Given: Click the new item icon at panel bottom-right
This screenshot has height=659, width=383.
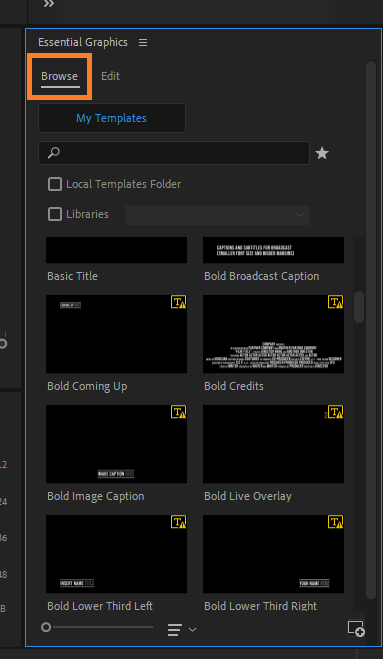Looking at the screenshot, I should pyautogui.click(x=356, y=628).
